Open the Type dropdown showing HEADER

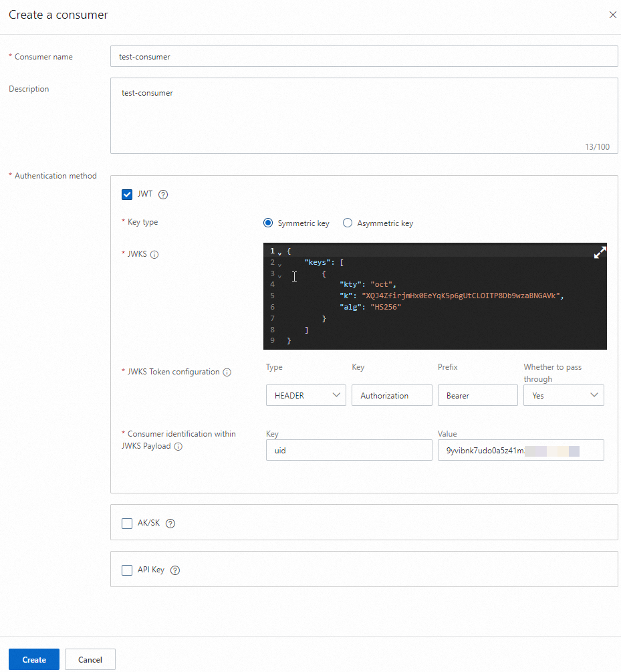coord(305,395)
